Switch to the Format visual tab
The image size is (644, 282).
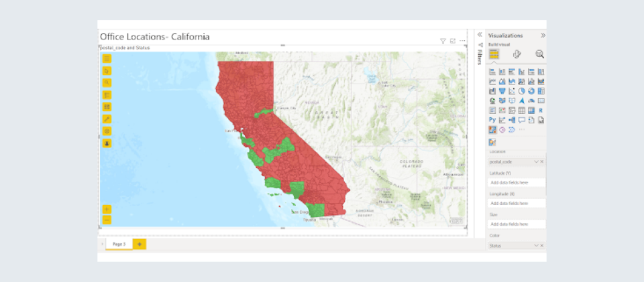coord(517,54)
